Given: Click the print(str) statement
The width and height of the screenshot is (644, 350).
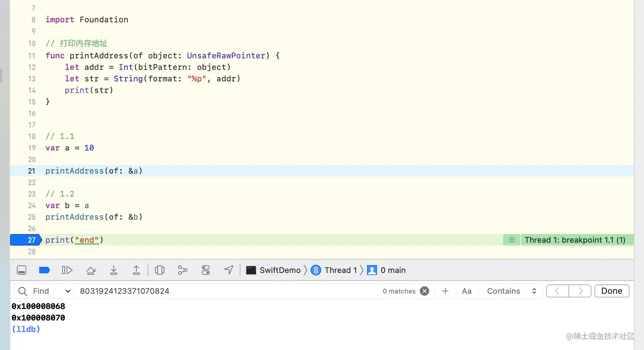Looking at the screenshot, I should click(89, 90).
